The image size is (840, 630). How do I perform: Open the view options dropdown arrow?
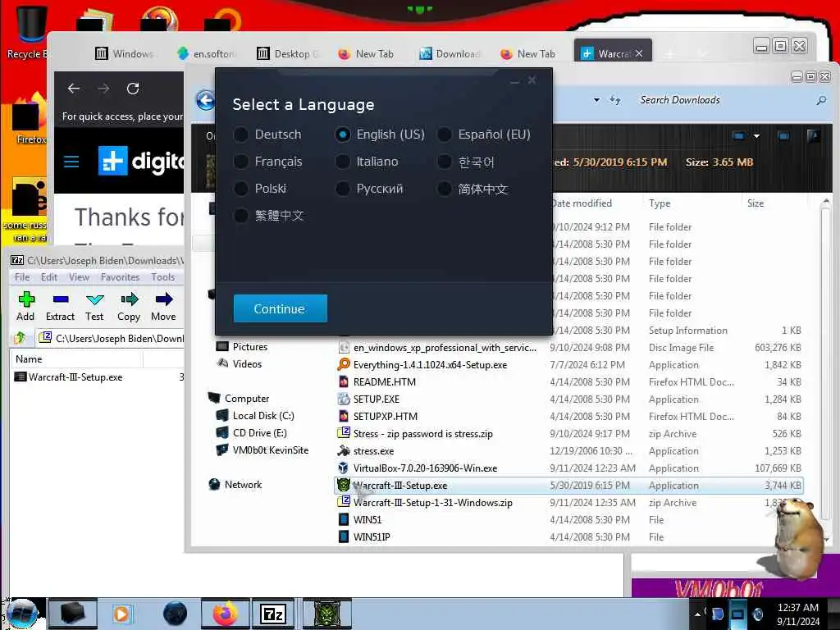pos(756,136)
